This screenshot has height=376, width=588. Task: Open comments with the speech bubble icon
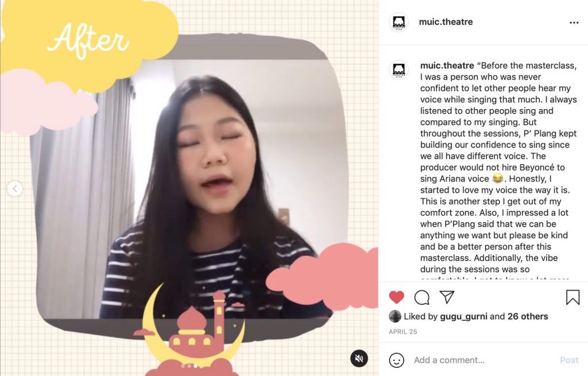(422, 297)
